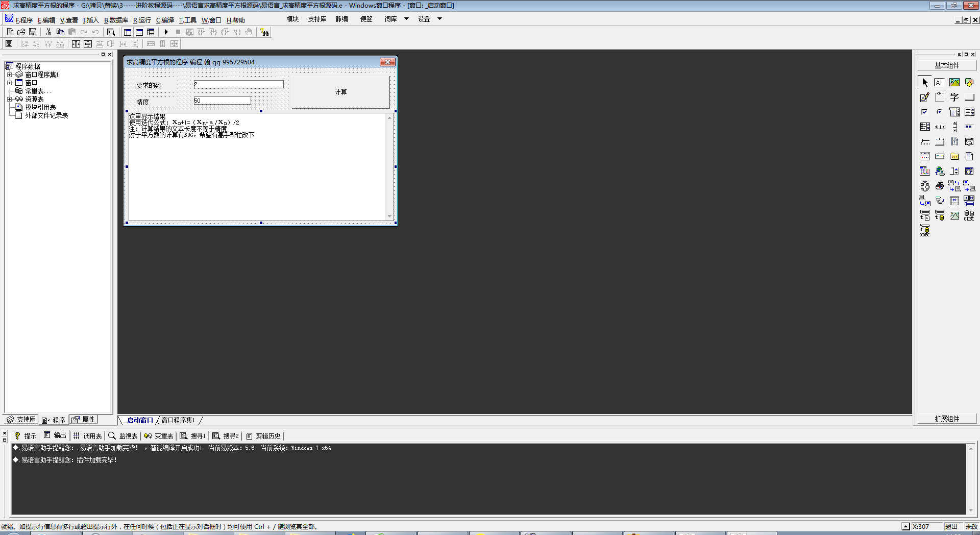Screen dimensions: 980x535
Task: Click the binoculars help search icon
Action: tap(264, 32)
